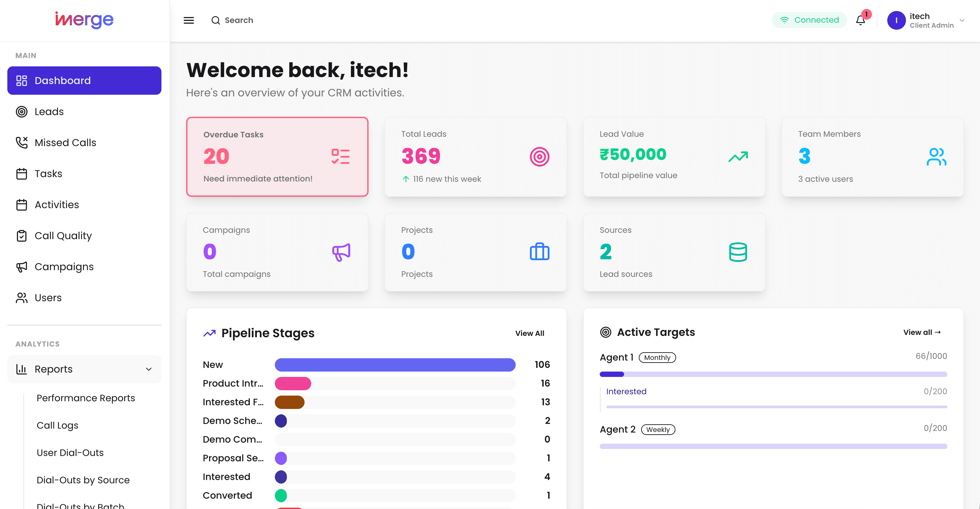Click the Dashboard grid icon
980x509 pixels.
tap(22, 81)
